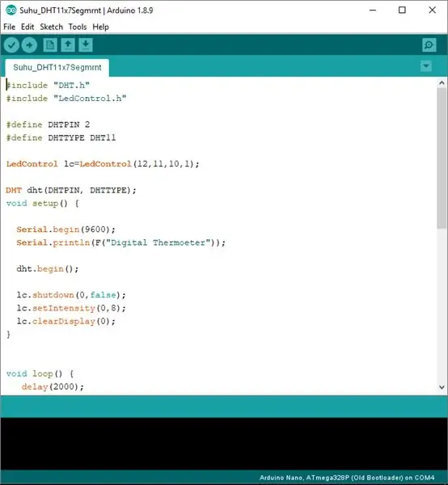This screenshot has width=448, height=485.
Task: Create a new sketch with the page icon
Action: coord(50,45)
